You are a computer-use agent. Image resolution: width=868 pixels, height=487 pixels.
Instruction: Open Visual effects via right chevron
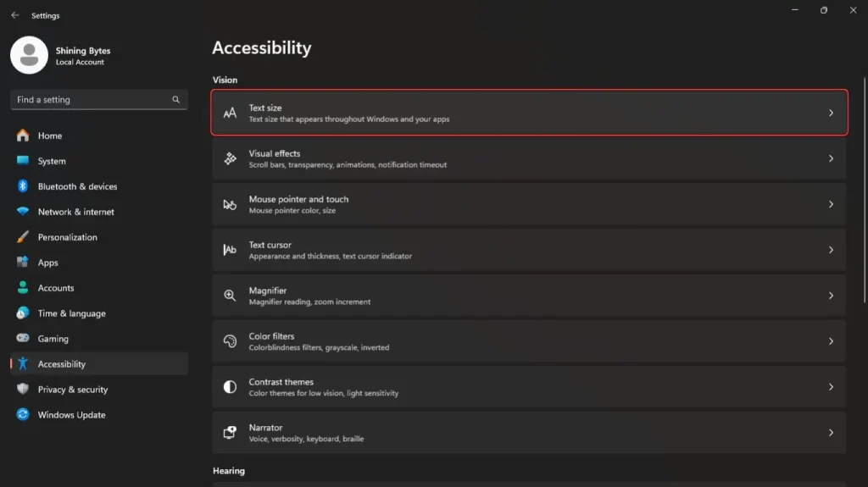coord(831,158)
